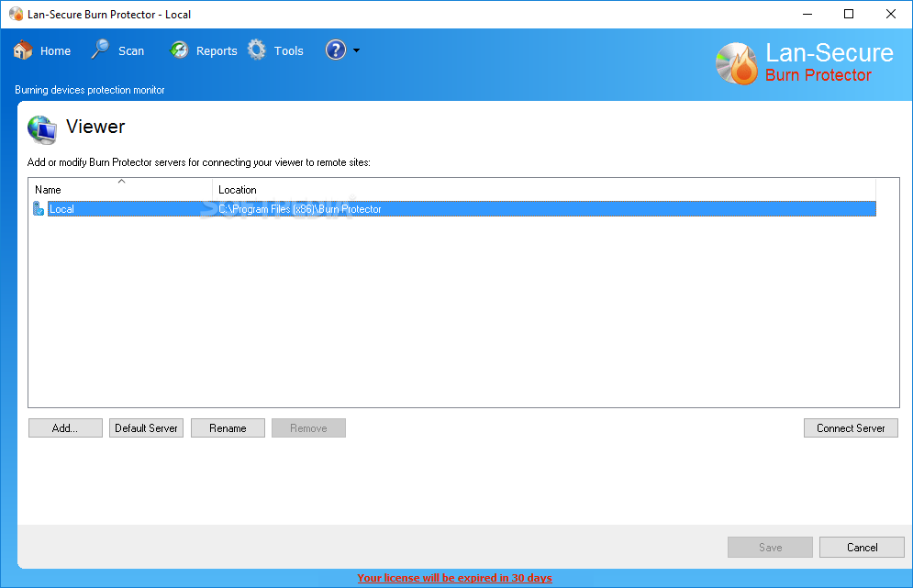Screen dimensions: 913x588
Task: Click the app icon in title bar
Action: 16,14
